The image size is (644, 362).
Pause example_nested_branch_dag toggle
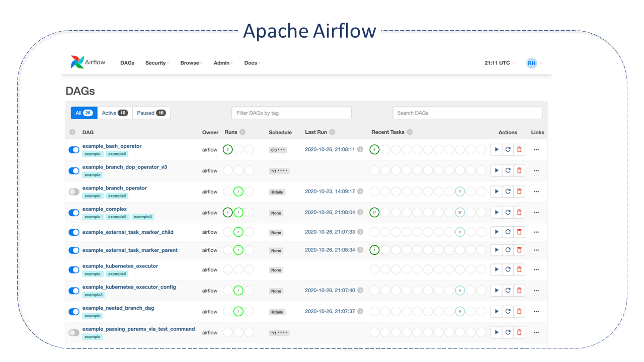(x=74, y=312)
